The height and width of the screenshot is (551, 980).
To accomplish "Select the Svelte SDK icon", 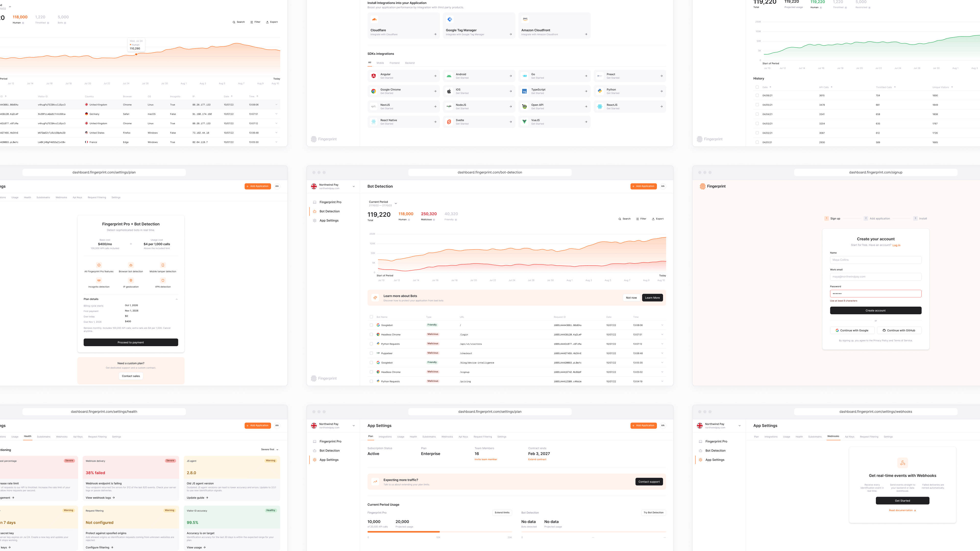I will tap(449, 122).
